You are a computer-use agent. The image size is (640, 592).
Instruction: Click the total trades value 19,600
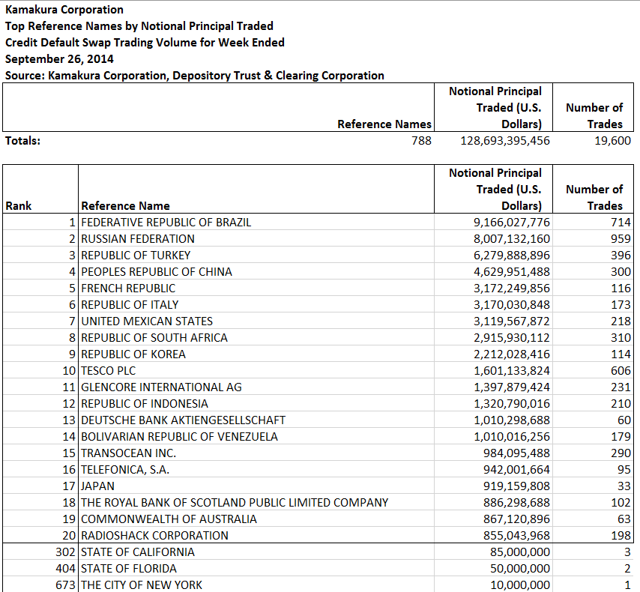coord(613,141)
